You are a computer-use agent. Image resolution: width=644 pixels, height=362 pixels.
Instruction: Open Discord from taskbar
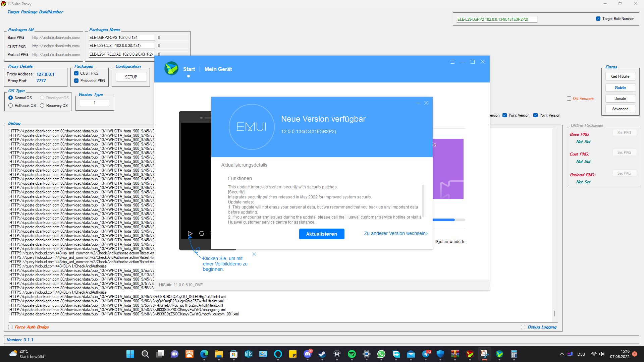308,354
